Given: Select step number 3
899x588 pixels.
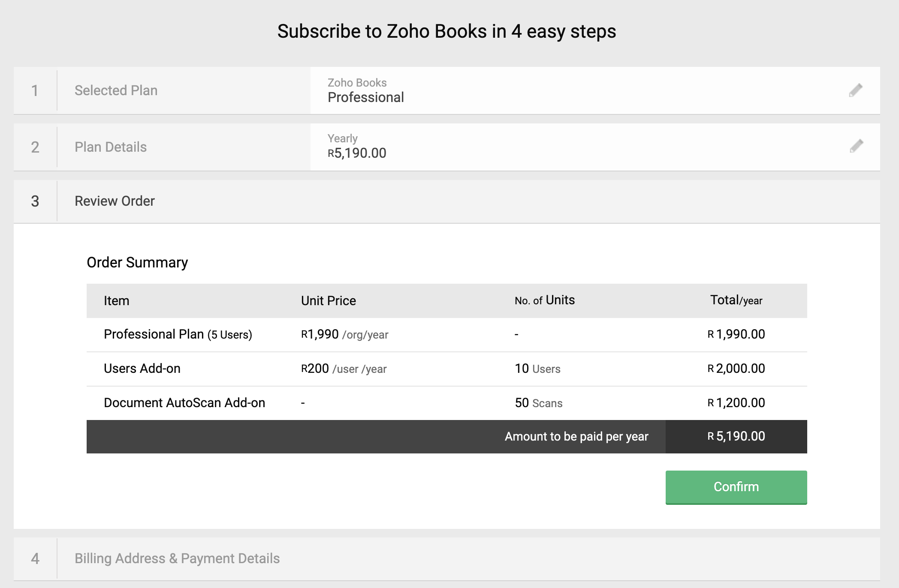Looking at the screenshot, I should pos(35,201).
